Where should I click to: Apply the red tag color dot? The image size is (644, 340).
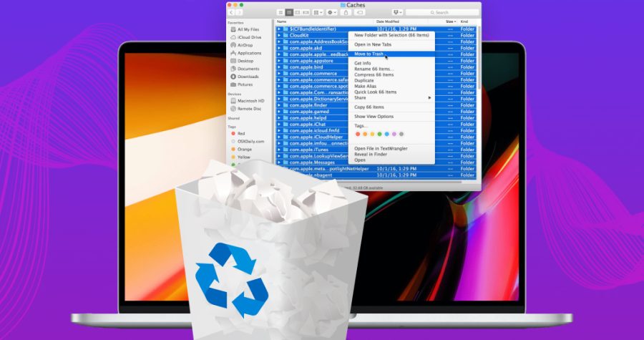(358, 134)
